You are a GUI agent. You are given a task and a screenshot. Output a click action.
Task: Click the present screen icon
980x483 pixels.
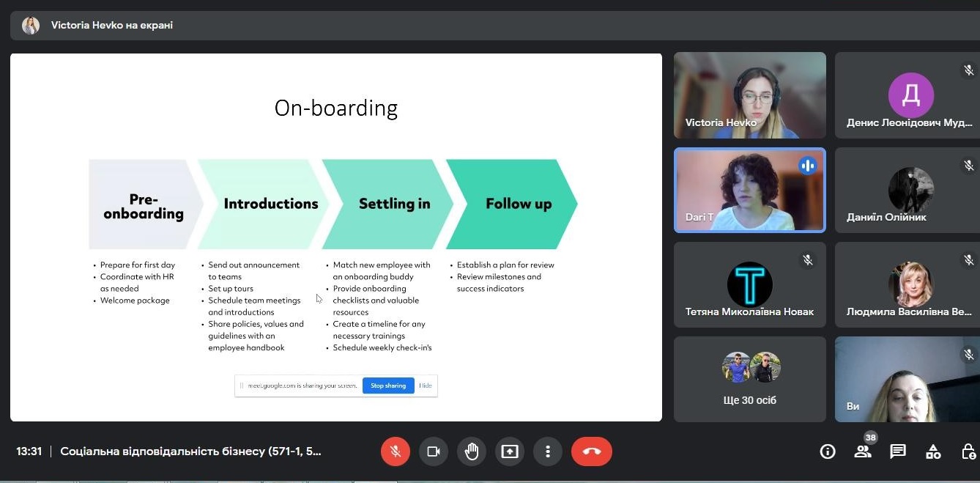coord(510,451)
